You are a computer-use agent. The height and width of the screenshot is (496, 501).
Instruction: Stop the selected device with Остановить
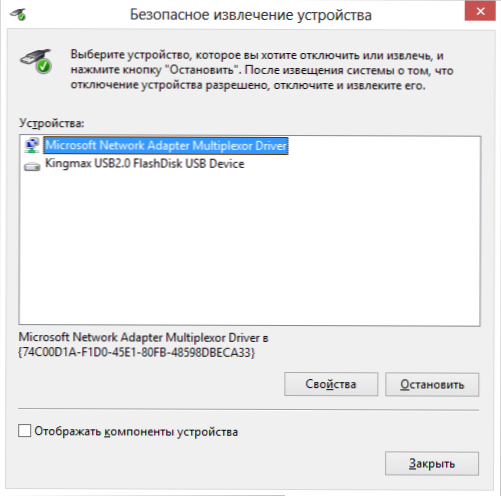432,385
